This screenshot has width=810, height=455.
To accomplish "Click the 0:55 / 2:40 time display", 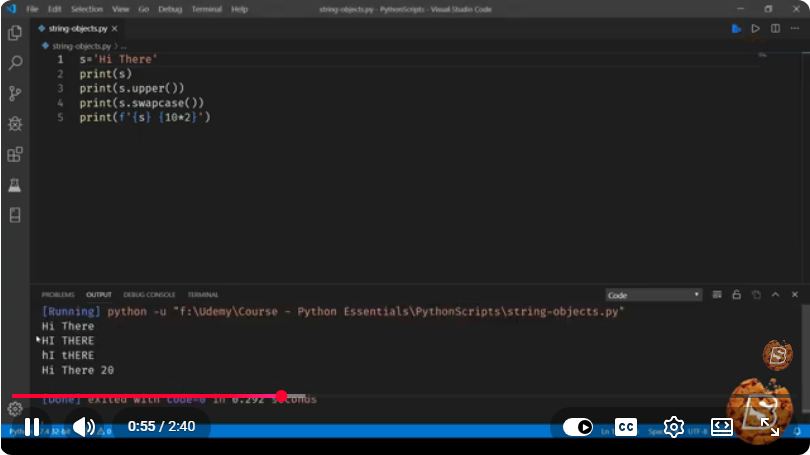I will click(x=161, y=427).
